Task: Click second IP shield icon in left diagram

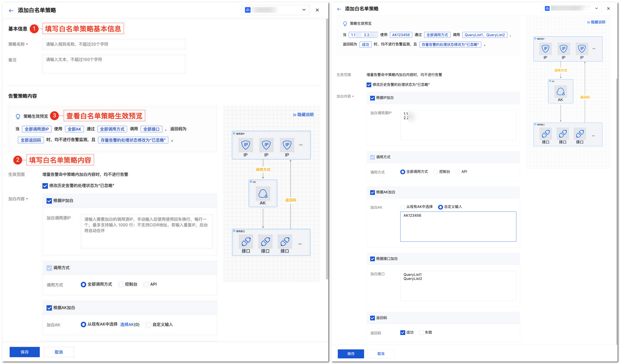Action: [266, 145]
